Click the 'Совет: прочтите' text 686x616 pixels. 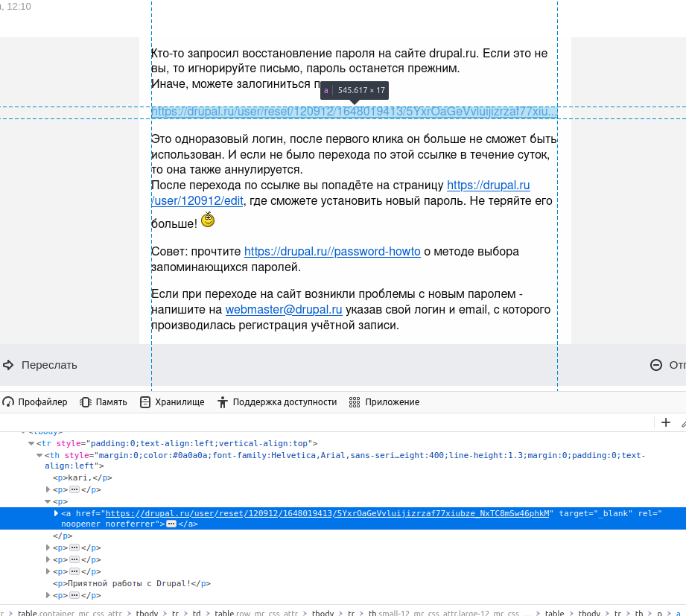coord(196,252)
